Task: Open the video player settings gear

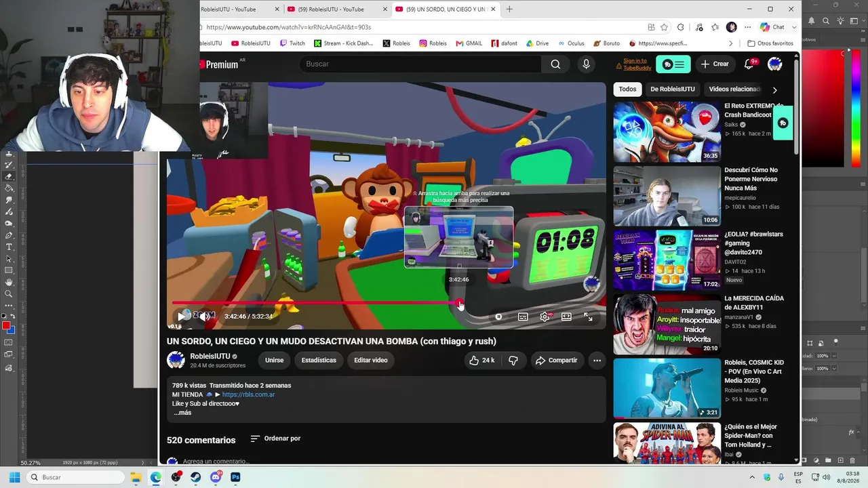Action: point(545,317)
